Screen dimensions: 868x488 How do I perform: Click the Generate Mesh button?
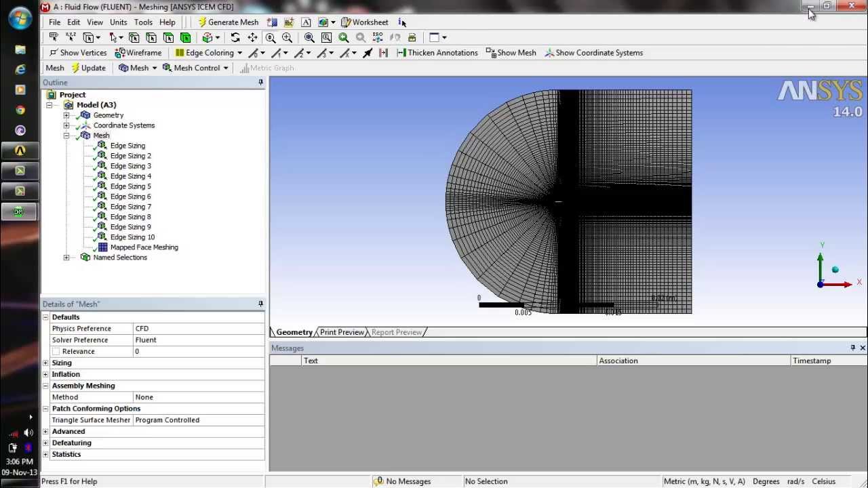(228, 22)
